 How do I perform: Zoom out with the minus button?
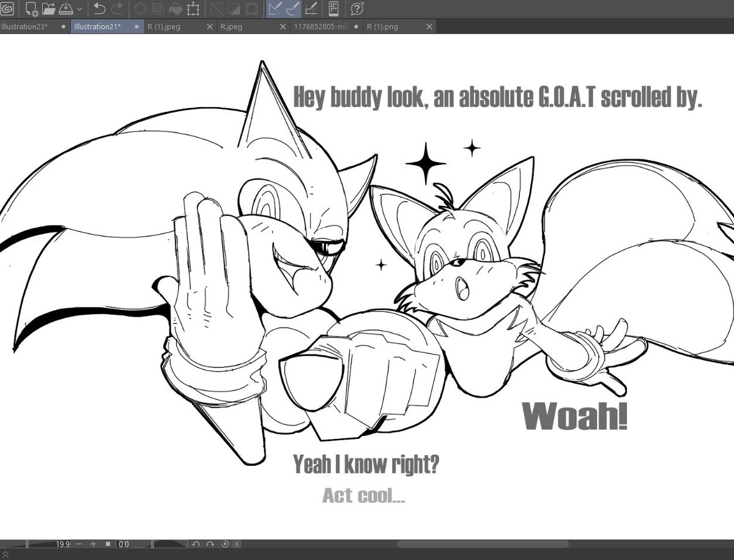[78, 544]
